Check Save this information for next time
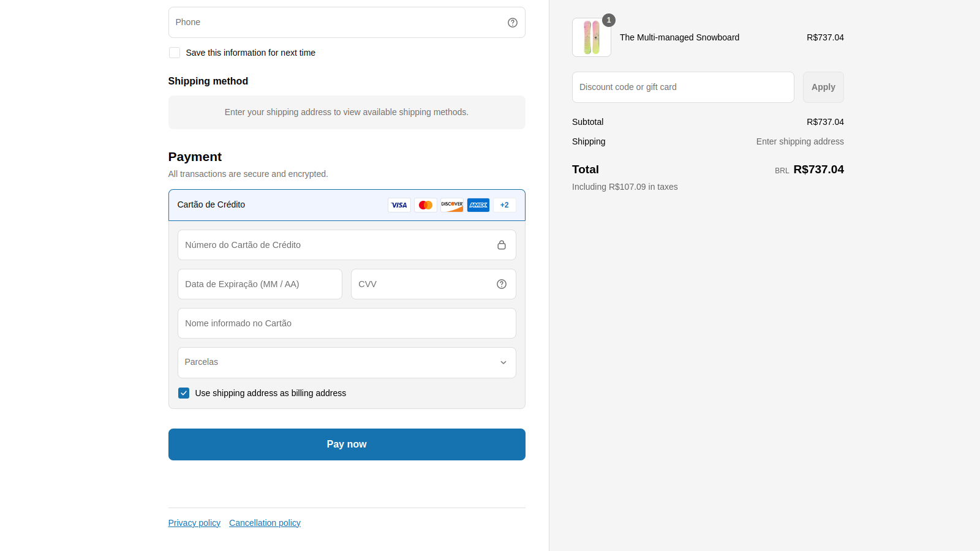Screen dimensions: 980x551 point(175,53)
